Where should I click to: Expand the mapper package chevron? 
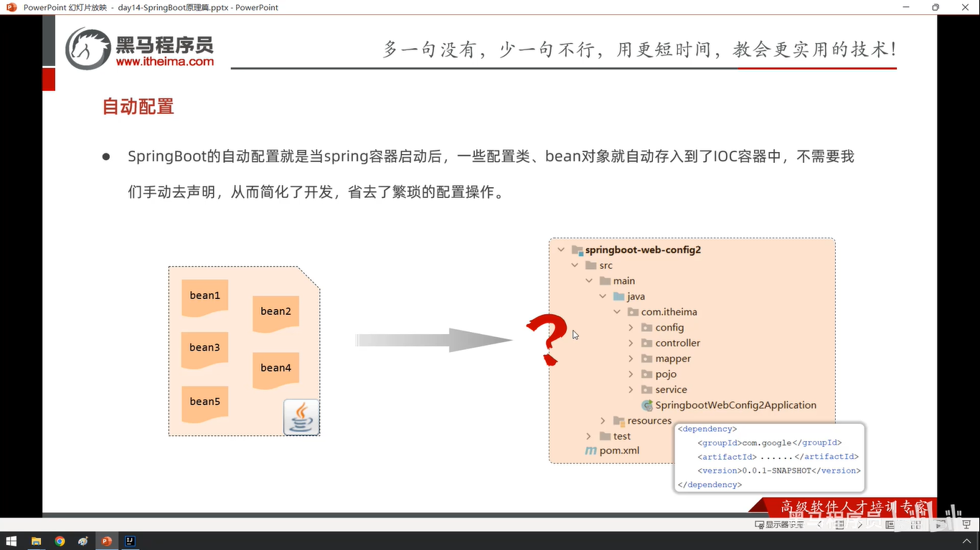631,359
